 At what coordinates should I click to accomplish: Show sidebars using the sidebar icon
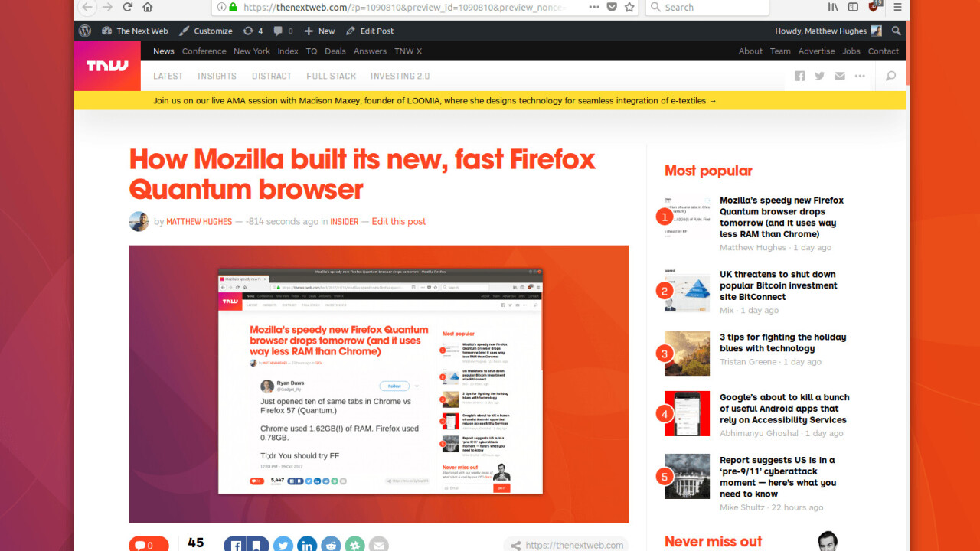click(x=853, y=7)
